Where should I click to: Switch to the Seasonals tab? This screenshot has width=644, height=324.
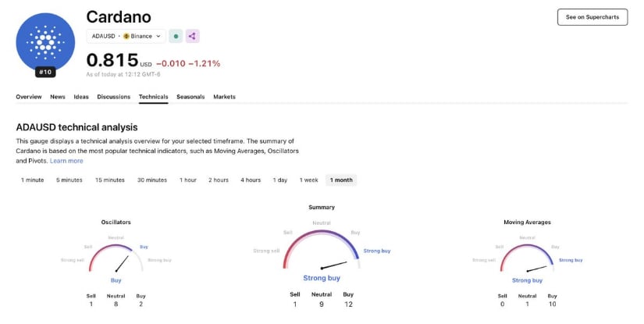(190, 97)
